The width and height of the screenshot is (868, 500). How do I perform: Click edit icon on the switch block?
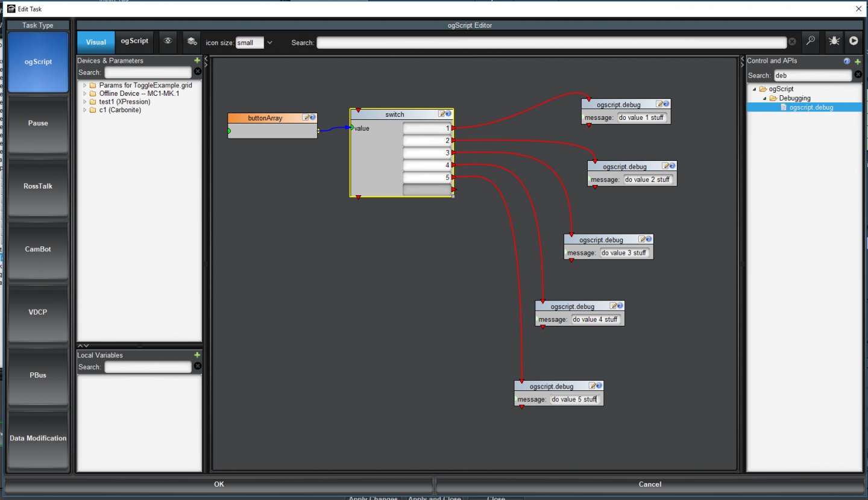click(x=442, y=114)
